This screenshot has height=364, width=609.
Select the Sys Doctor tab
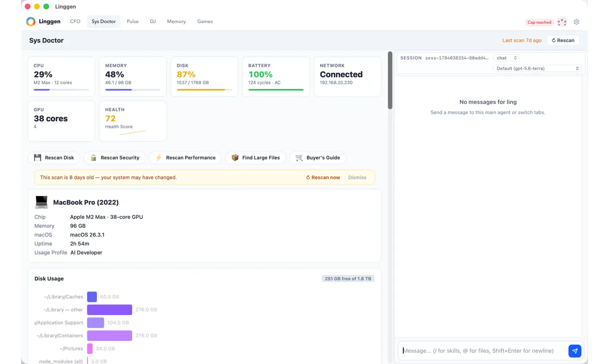(104, 22)
